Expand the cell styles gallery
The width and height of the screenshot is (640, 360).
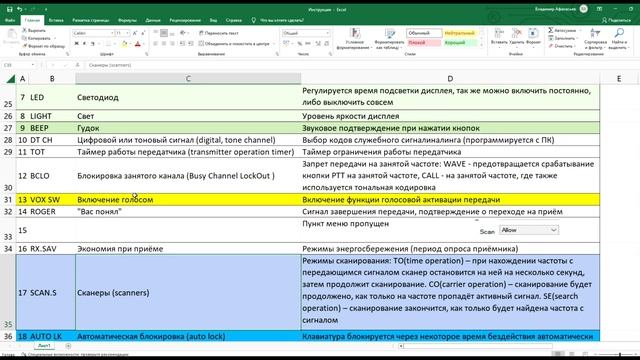coord(482,46)
